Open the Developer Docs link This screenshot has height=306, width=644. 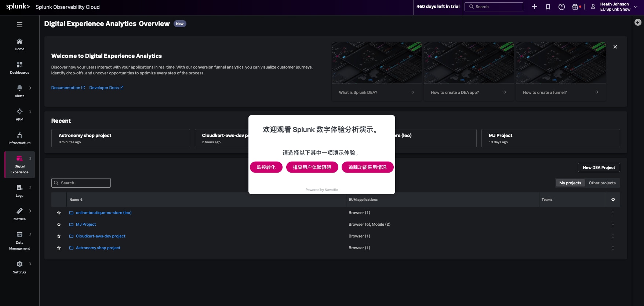[x=106, y=88]
